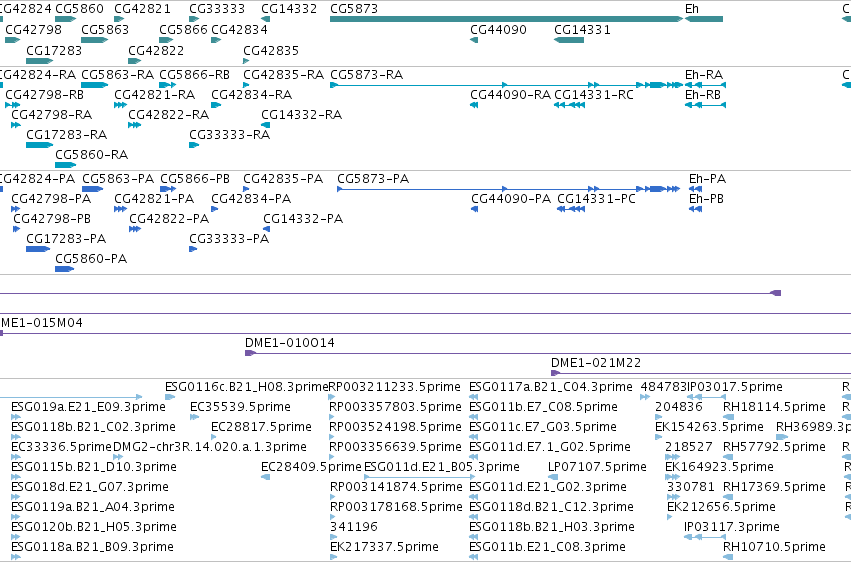
Task: Select EST label IP03017.5prime
Action: [735, 387]
